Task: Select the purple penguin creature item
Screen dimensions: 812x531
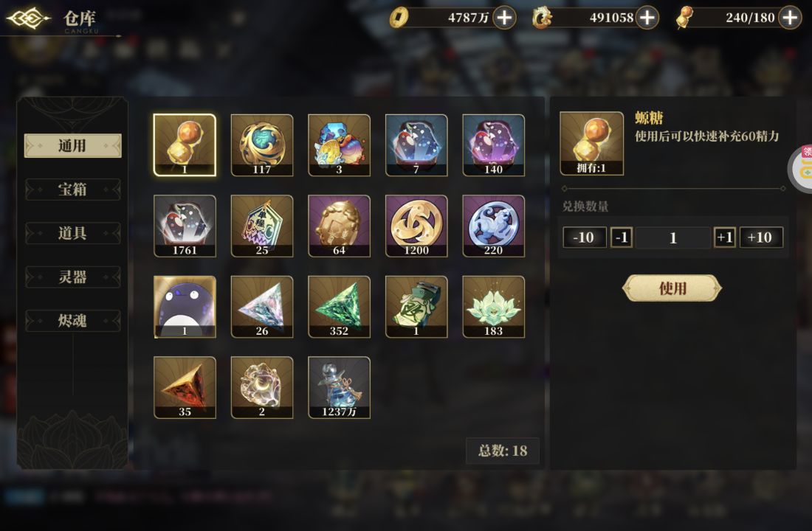Action: pos(185,306)
